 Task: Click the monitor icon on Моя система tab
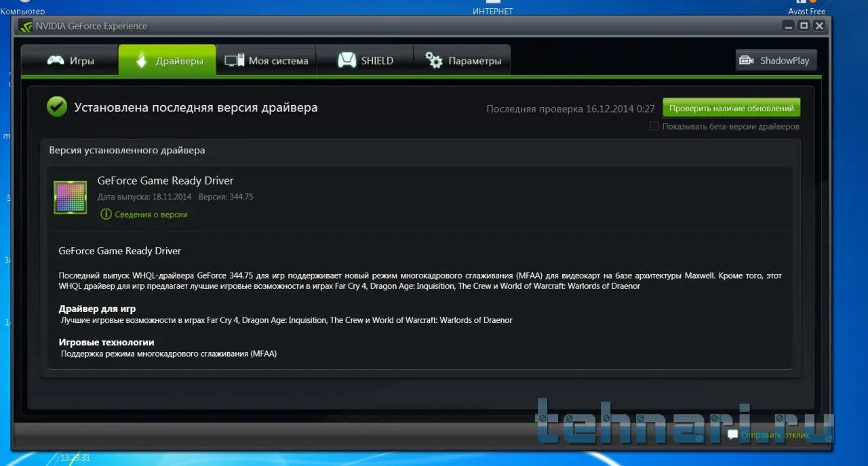coord(235,60)
